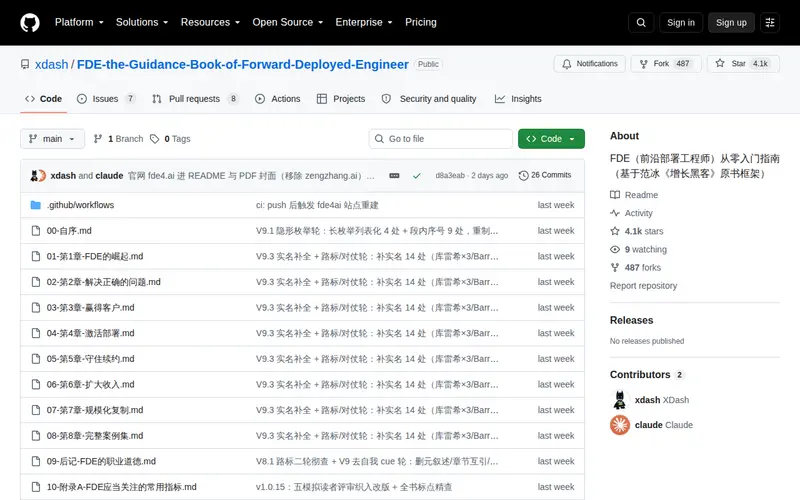Image resolution: width=800 pixels, height=500 pixels.
Task: Open xdash contributor profile link
Action: pyautogui.click(x=662, y=400)
